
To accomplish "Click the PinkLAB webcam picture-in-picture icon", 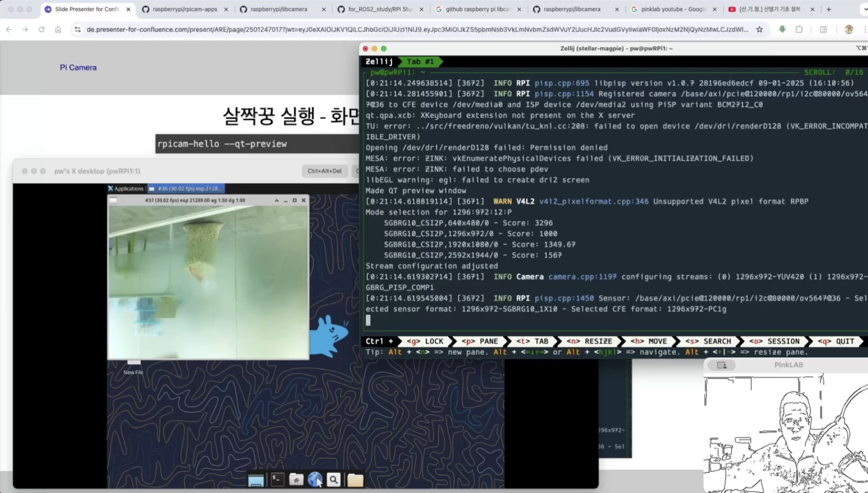I will (722, 365).
